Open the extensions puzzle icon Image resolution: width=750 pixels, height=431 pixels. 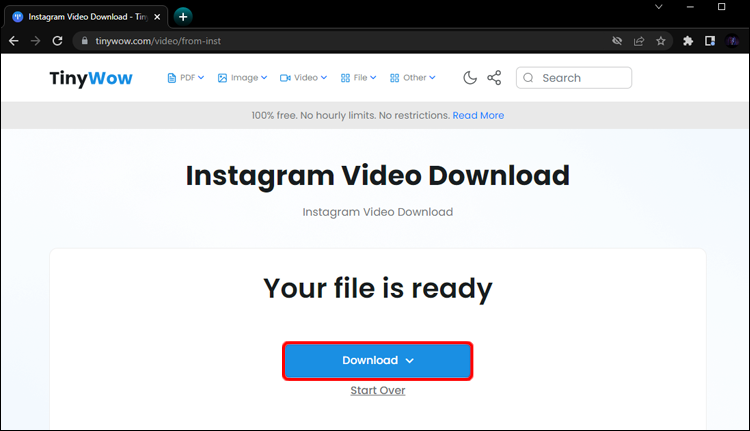coord(688,41)
